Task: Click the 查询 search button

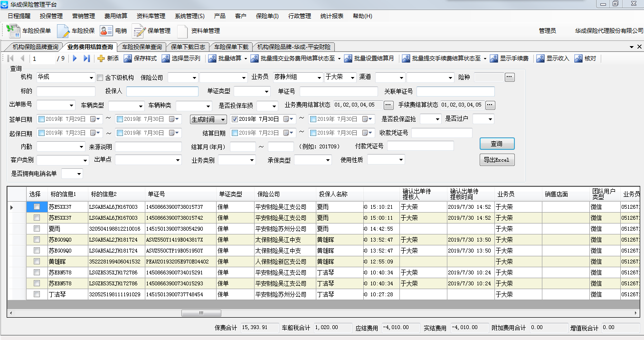Action: coord(496,144)
